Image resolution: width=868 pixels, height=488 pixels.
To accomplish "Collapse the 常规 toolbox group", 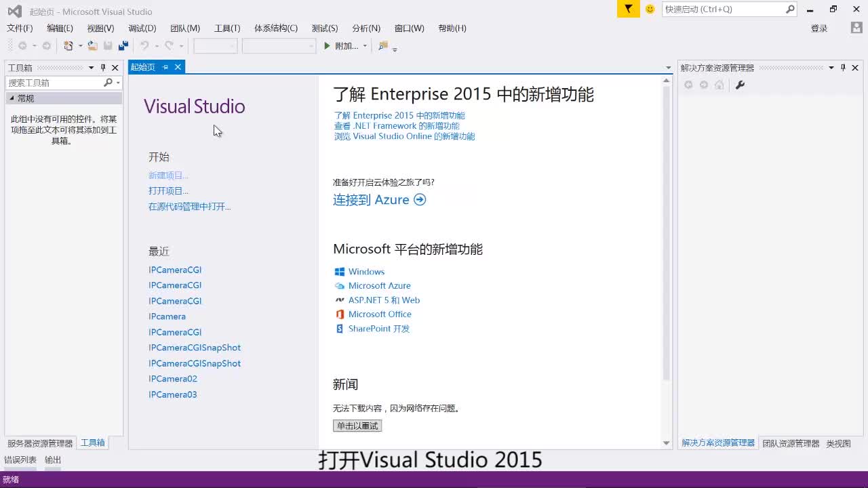I will (12, 98).
